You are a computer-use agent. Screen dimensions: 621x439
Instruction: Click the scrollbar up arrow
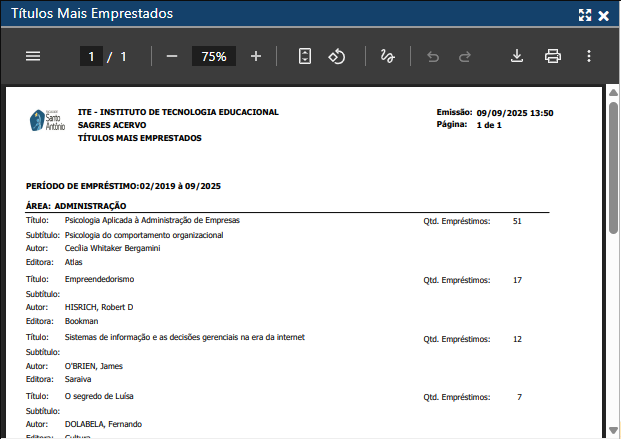point(612,93)
